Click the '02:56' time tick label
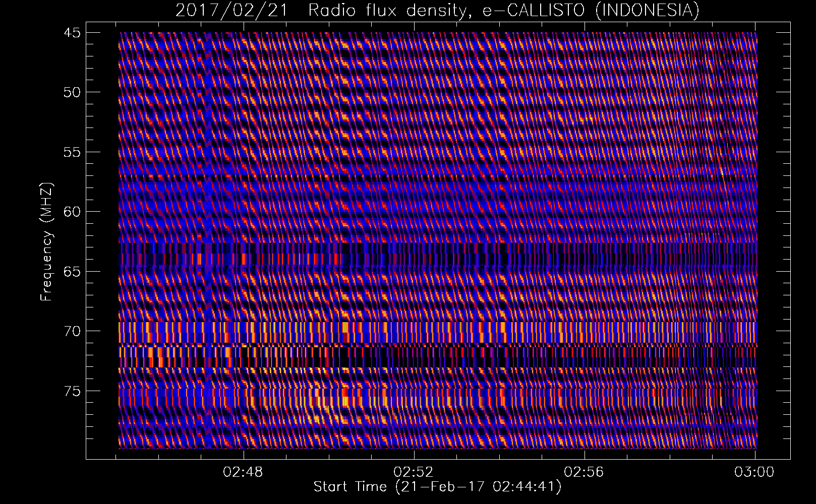Image resolution: width=816 pixels, height=504 pixels. coord(585,472)
